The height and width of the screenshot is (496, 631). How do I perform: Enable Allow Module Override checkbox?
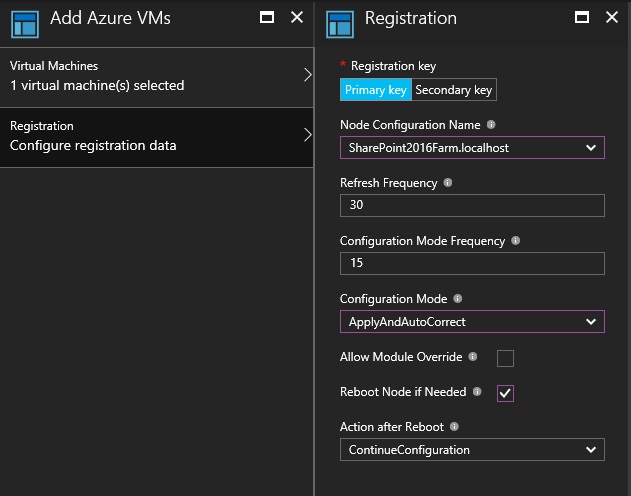505,358
